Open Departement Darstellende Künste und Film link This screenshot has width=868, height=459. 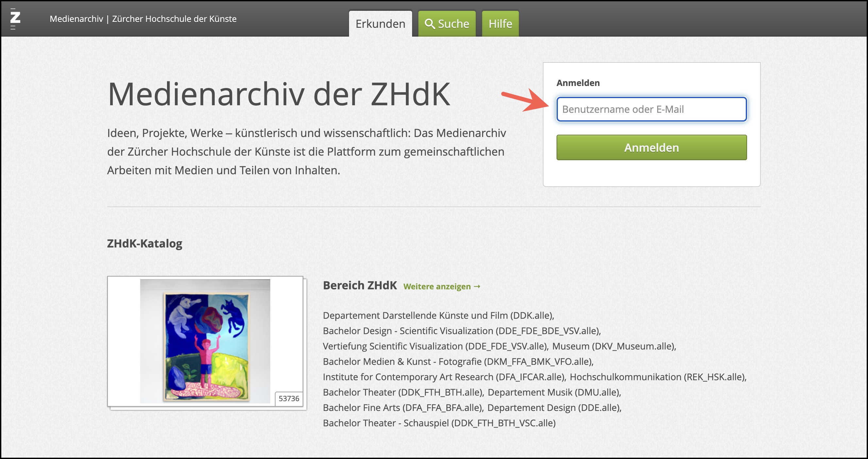pyautogui.click(x=438, y=315)
